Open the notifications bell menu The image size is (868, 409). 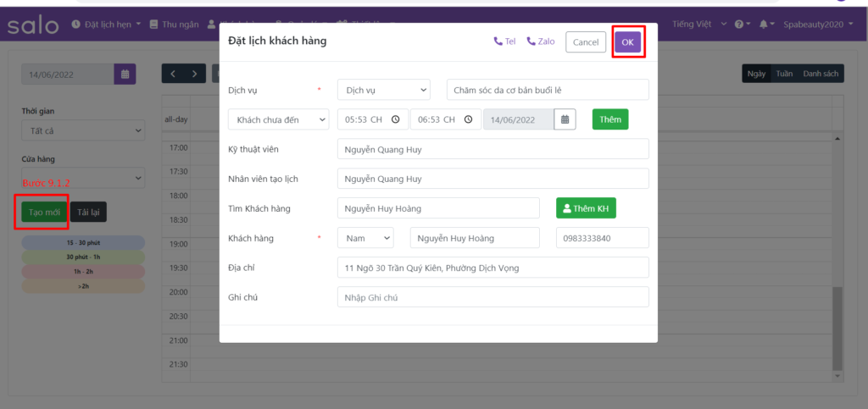pyautogui.click(x=766, y=25)
